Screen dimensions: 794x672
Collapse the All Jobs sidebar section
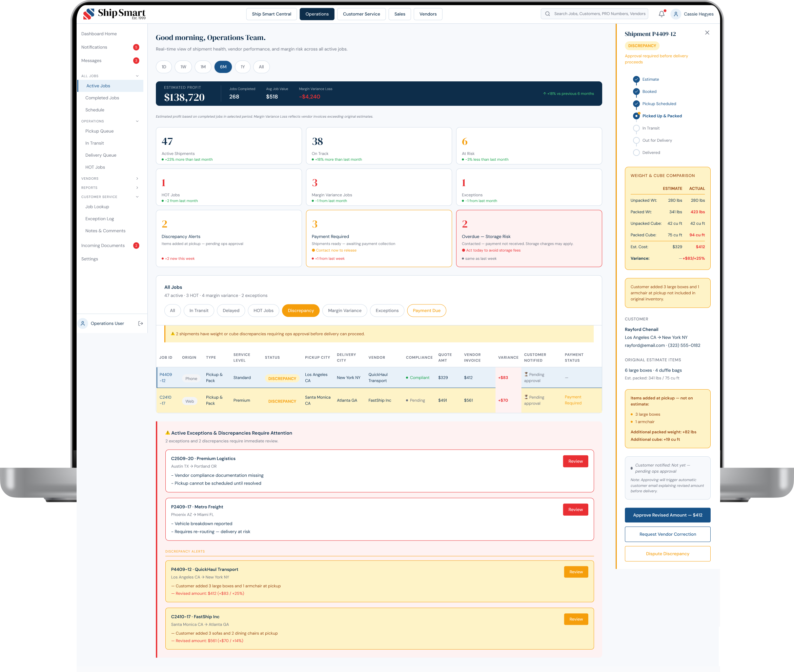[x=137, y=76]
